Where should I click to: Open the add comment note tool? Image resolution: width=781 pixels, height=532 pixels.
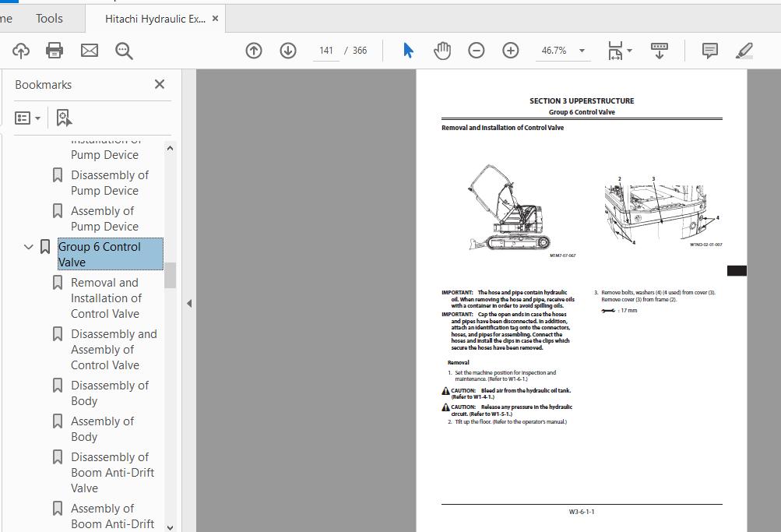(x=710, y=51)
